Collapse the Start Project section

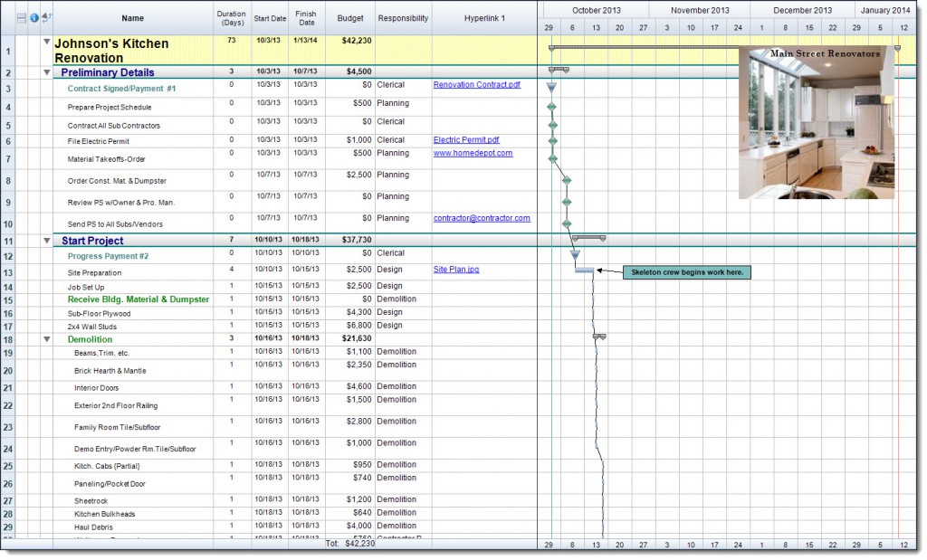pos(45,241)
